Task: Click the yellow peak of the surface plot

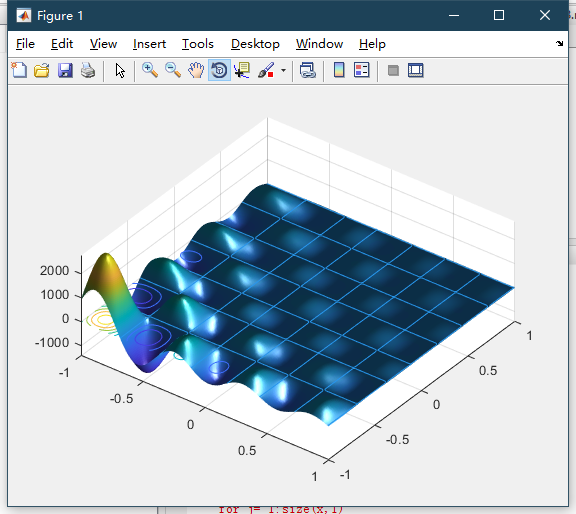Action: pos(106,262)
